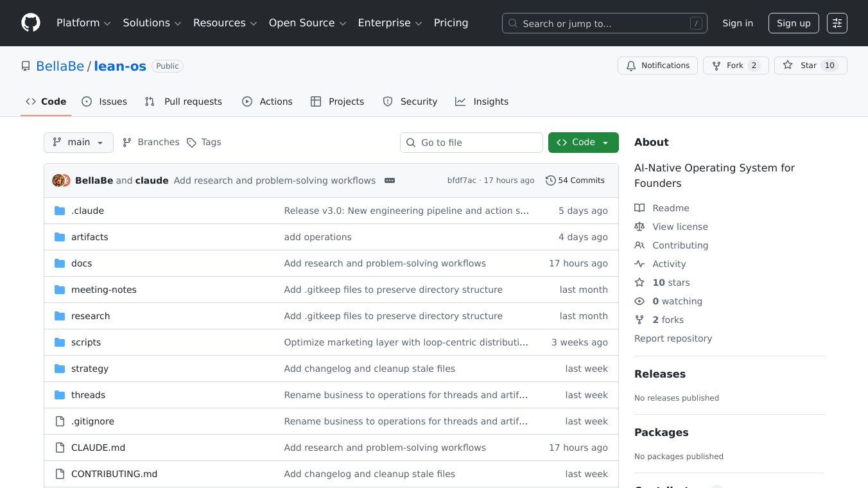Open the Insights tab

click(x=482, y=101)
